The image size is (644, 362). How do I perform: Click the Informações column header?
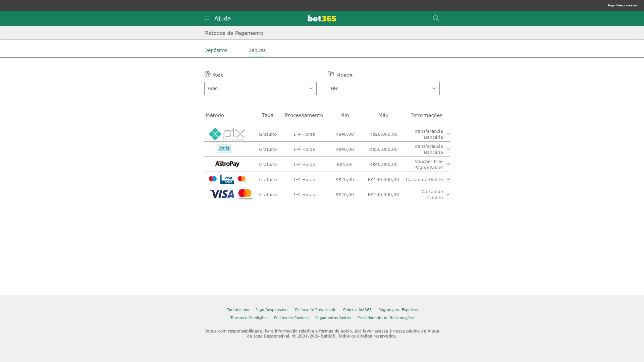pyautogui.click(x=427, y=115)
